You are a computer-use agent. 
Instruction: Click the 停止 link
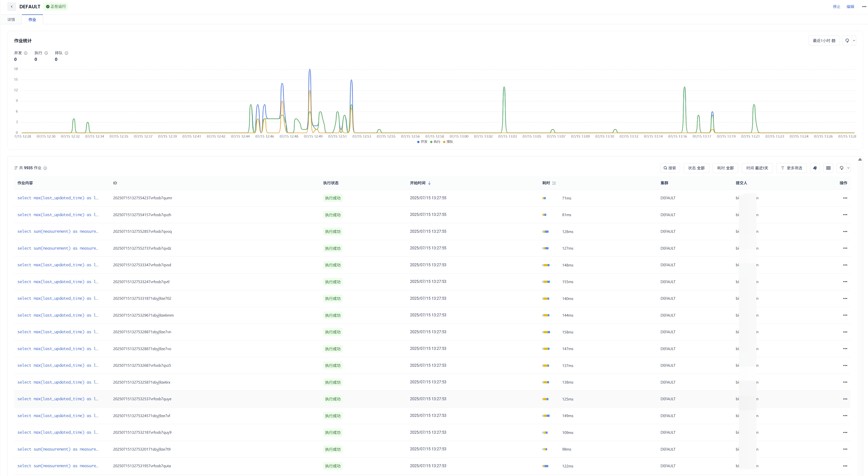point(836,6)
